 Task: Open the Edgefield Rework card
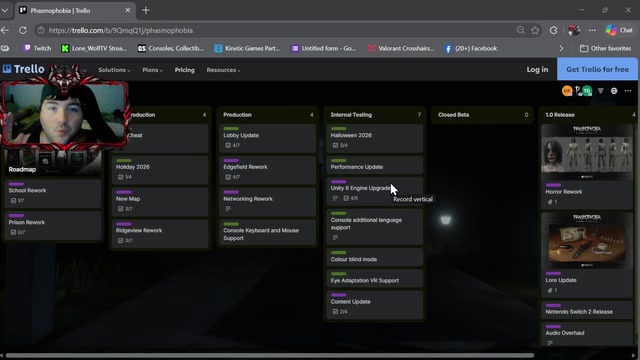pos(267,170)
